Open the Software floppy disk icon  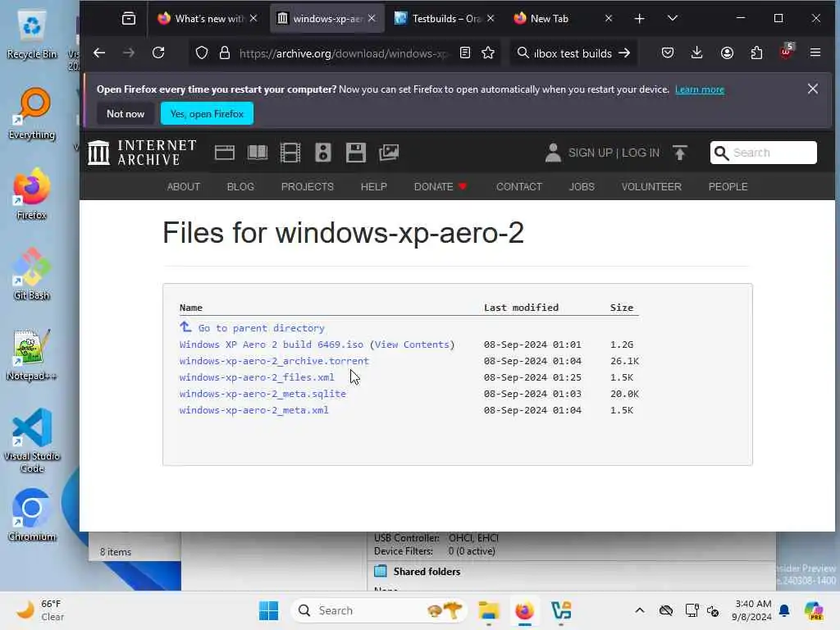(x=356, y=153)
